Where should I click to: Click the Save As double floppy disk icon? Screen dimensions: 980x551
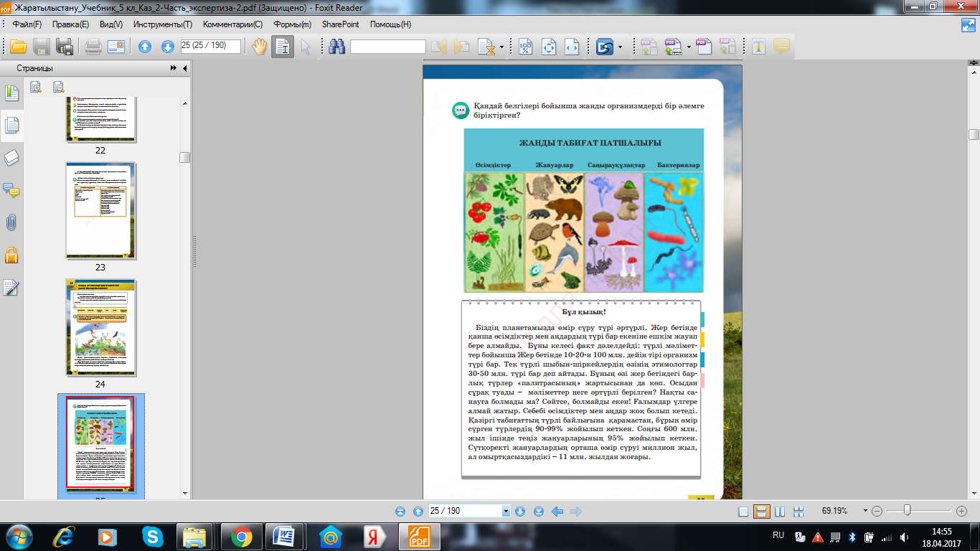click(65, 47)
